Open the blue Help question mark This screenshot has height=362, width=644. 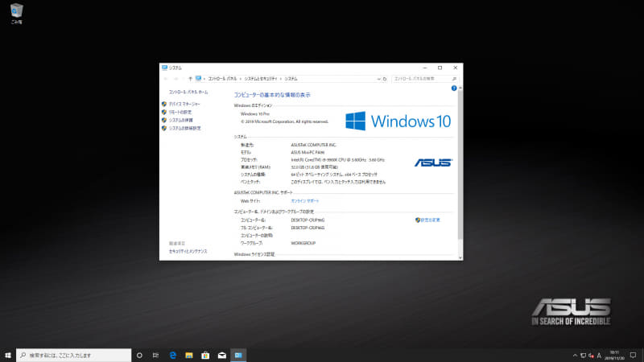pos(454,88)
